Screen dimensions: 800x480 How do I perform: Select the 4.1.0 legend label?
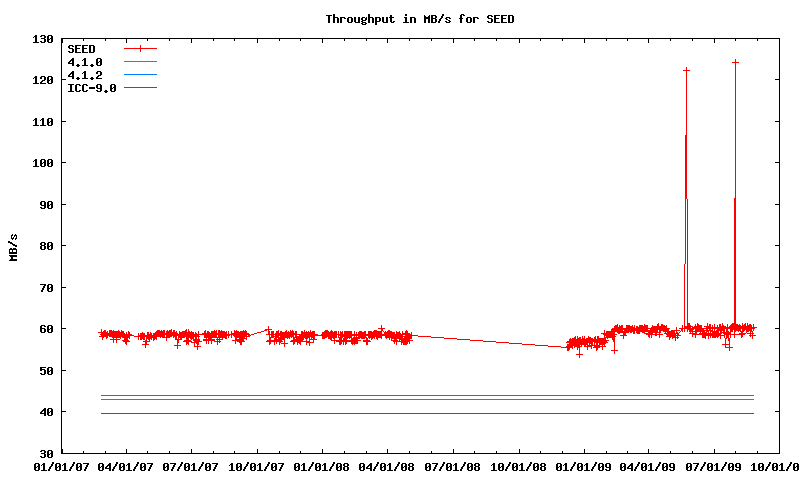84,62
